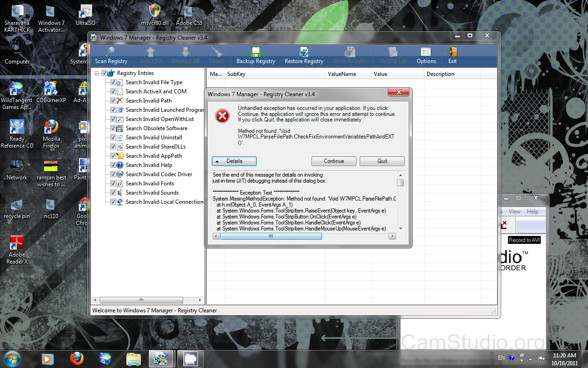This screenshot has width=588, height=368.
Task: Click Quit in the error dialog
Action: [x=382, y=161]
